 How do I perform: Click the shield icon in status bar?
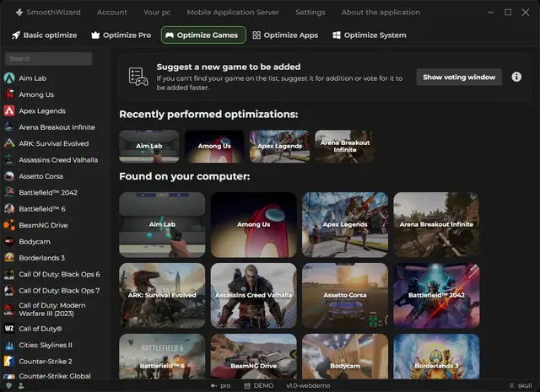tap(9, 386)
